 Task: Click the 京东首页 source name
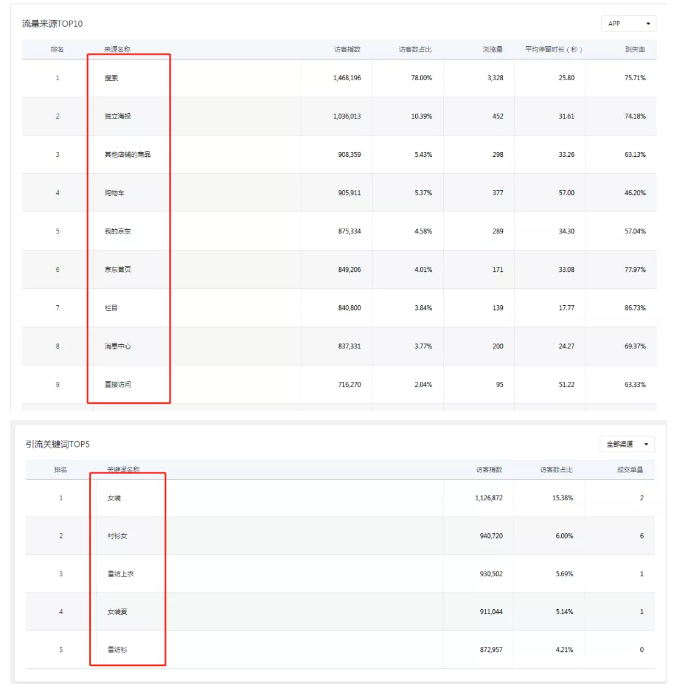118,270
